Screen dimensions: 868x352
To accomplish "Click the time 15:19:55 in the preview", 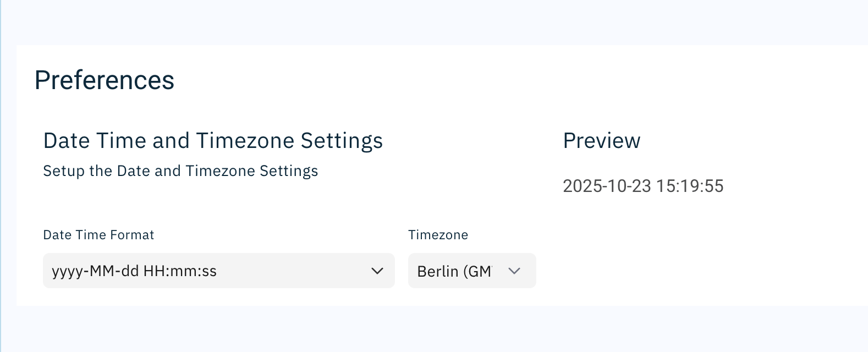I will [690, 186].
